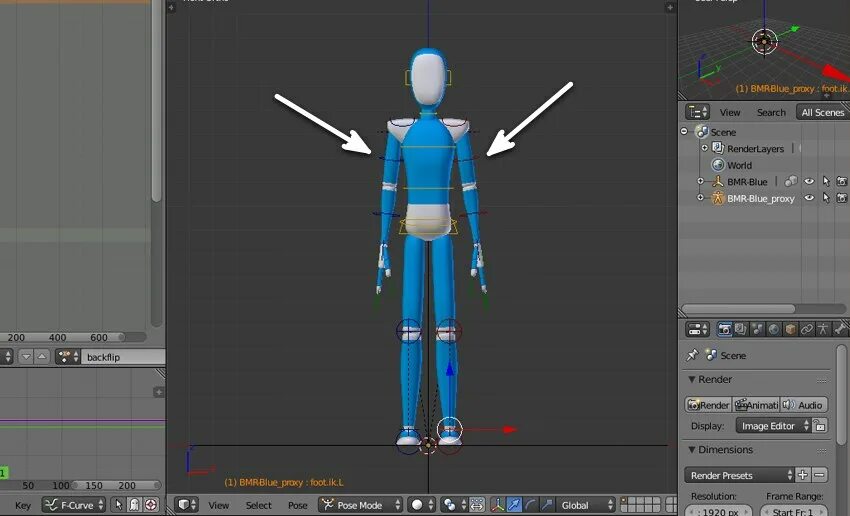Click the outliner horizontal scrollbar
Viewport: 850px width, 516px height.
pos(738,308)
